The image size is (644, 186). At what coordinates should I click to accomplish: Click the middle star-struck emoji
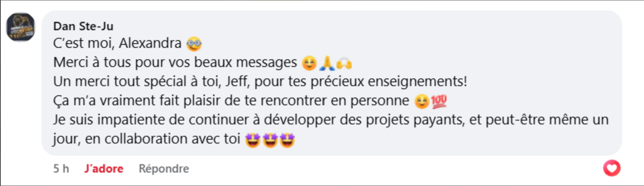(270, 140)
